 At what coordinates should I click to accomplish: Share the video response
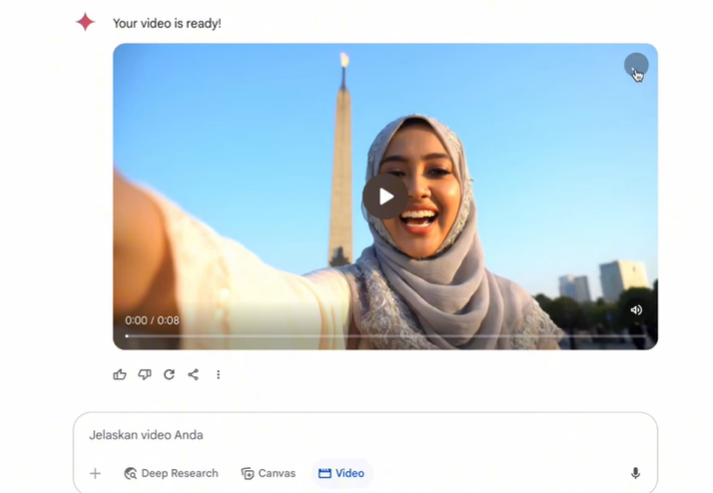pyautogui.click(x=193, y=374)
